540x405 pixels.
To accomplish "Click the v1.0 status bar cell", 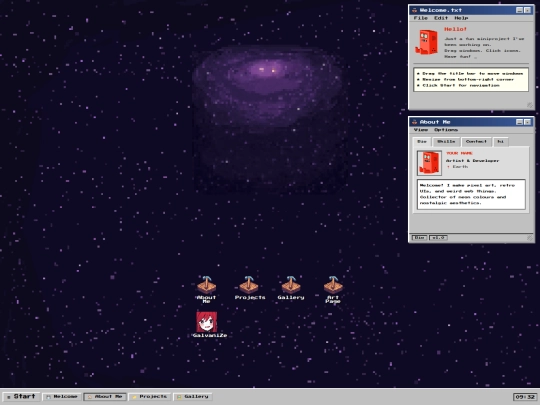I will click(x=438, y=238).
